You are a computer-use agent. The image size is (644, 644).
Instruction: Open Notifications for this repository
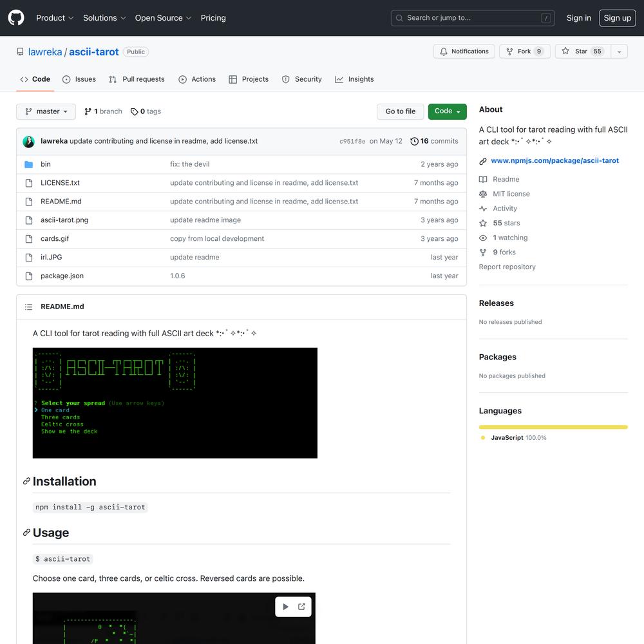coord(464,52)
